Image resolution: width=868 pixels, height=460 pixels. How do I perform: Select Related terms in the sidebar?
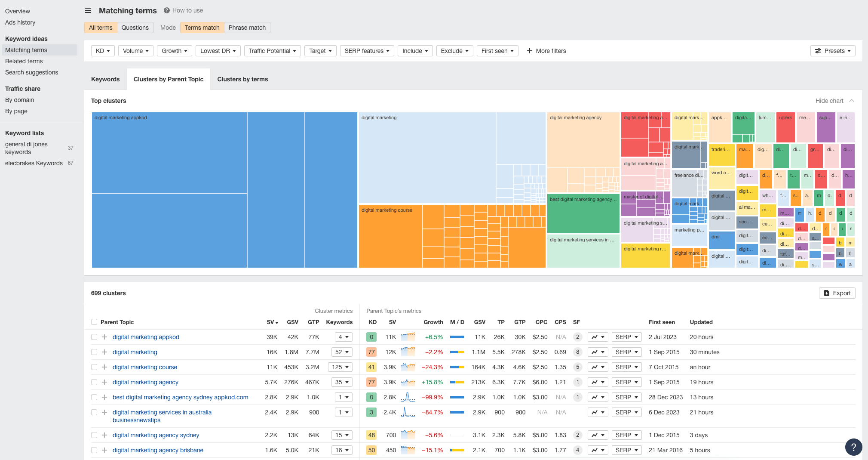24,61
